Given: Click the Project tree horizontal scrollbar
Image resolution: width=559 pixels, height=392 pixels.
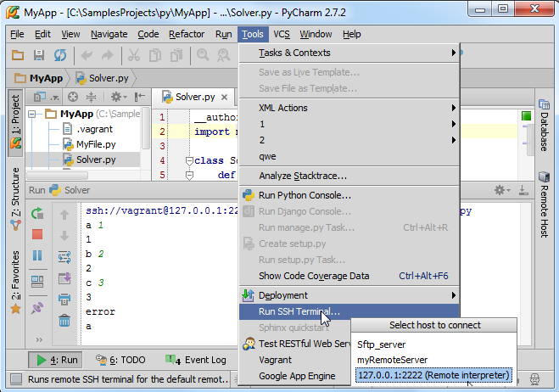Looking at the screenshot, I should (57, 176).
